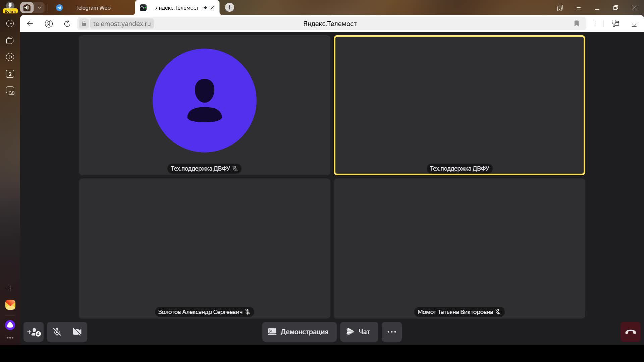
Task: Unmute the microphone in call controls
Action: tap(57, 332)
